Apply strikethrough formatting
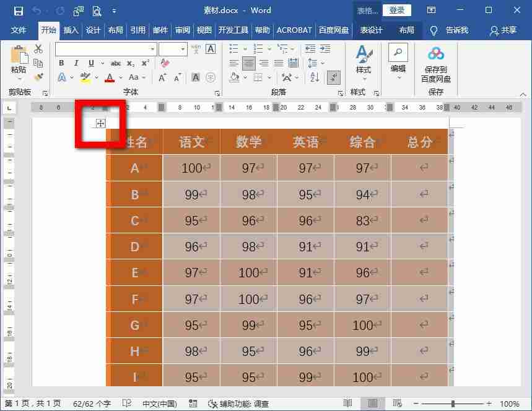Image resolution: width=532 pixels, height=411 pixels. tap(116, 63)
